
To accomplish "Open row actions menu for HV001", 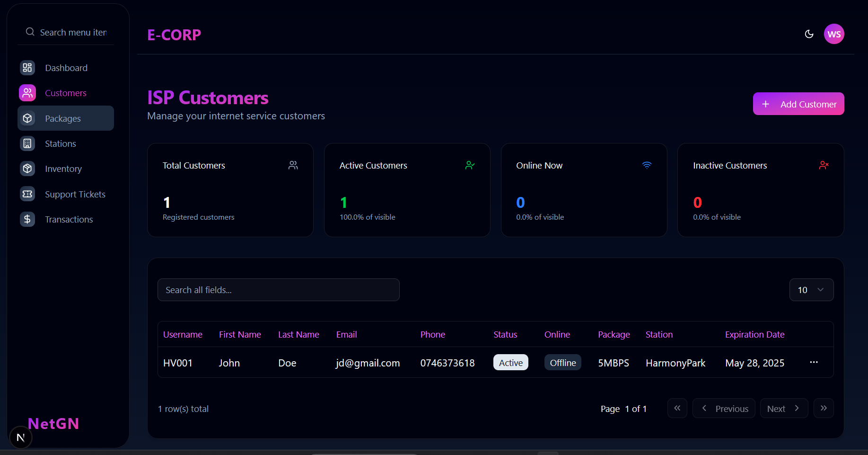I will tap(814, 362).
